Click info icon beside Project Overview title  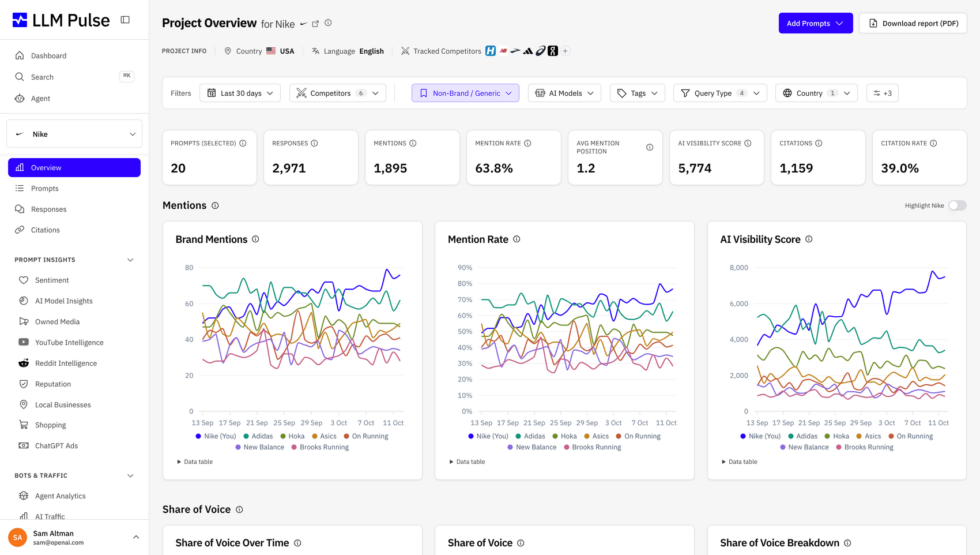(328, 23)
